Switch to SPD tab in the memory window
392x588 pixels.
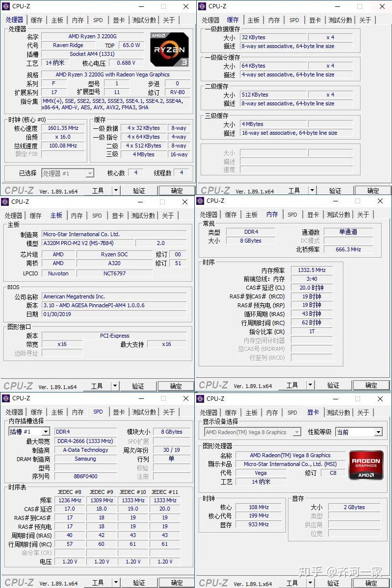click(x=292, y=215)
